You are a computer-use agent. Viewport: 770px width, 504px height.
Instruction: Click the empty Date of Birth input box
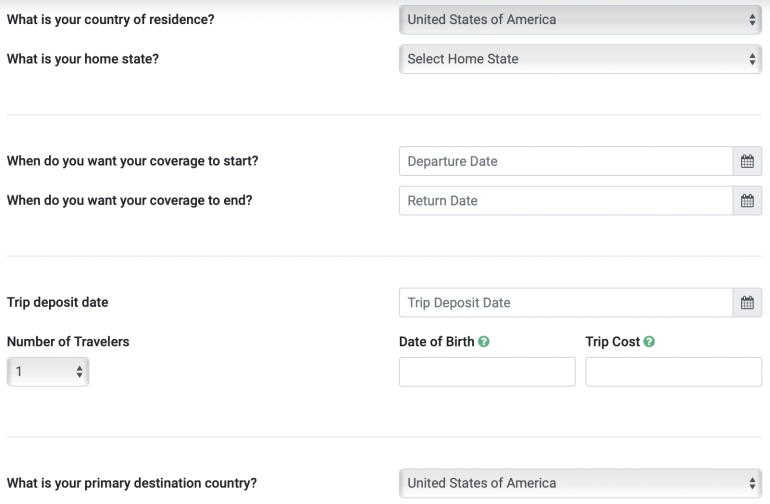[487, 372]
